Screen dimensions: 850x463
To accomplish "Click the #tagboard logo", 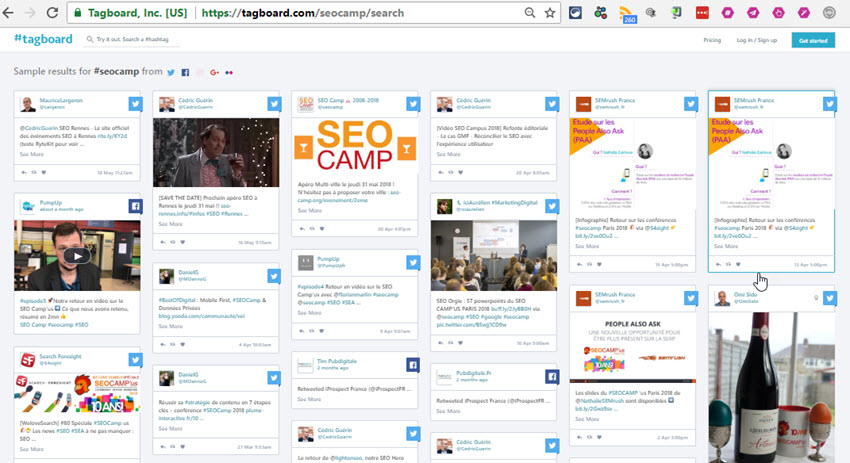I will pyautogui.click(x=43, y=39).
